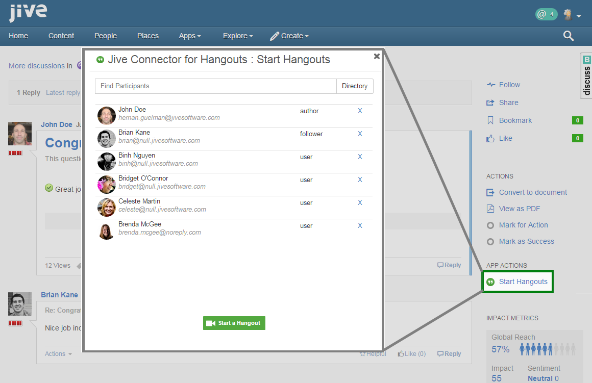The width and height of the screenshot is (592, 383).
Task: Click Share in the right sidebar
Action: point(502,103)
